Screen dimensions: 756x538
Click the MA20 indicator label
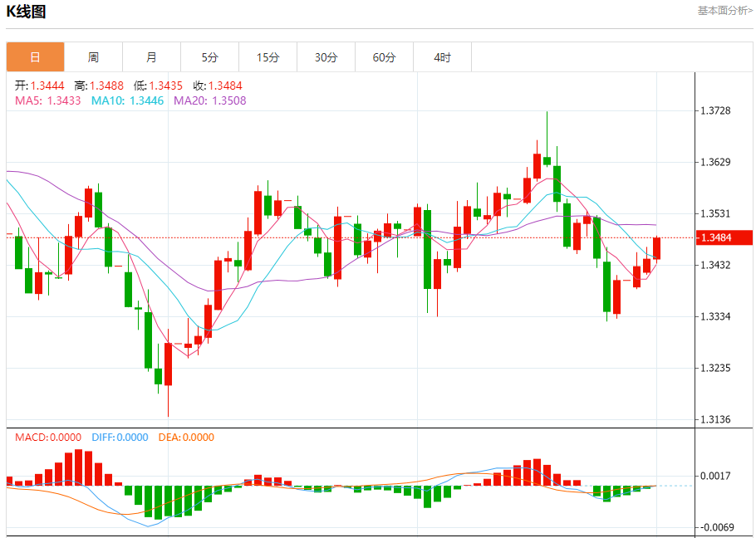tap(209, 100)
